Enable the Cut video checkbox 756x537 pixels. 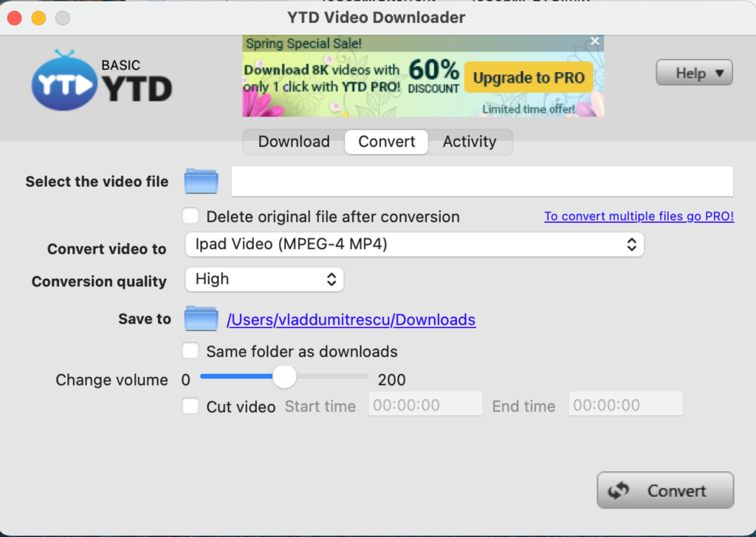(x=190, y=406)
